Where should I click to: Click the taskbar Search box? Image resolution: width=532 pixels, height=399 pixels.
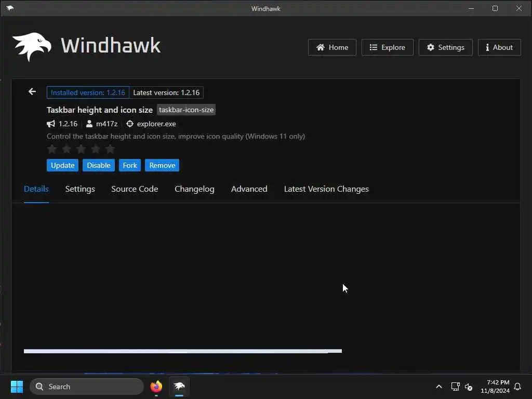pyautogui.click(x=87, y=387)
